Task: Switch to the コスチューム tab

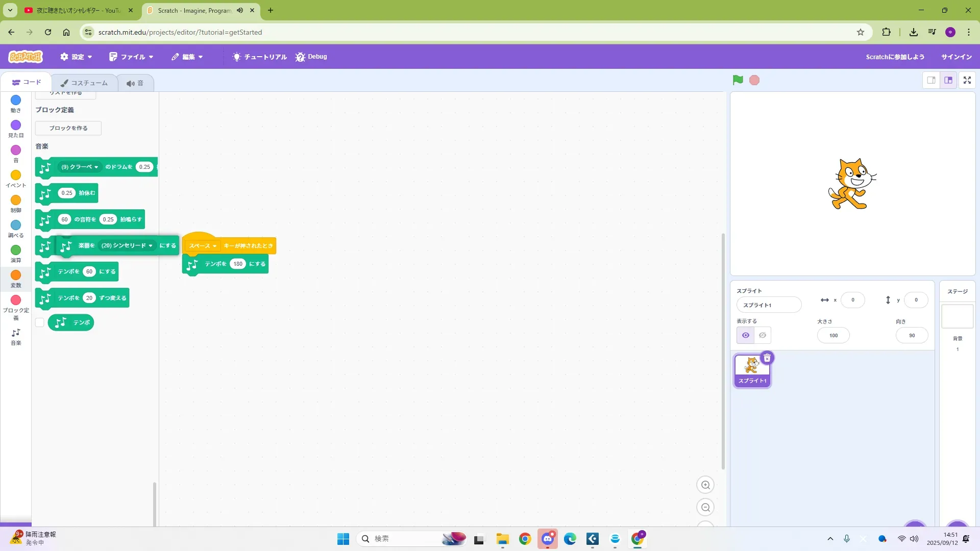Action: click(x=84, y=83)
